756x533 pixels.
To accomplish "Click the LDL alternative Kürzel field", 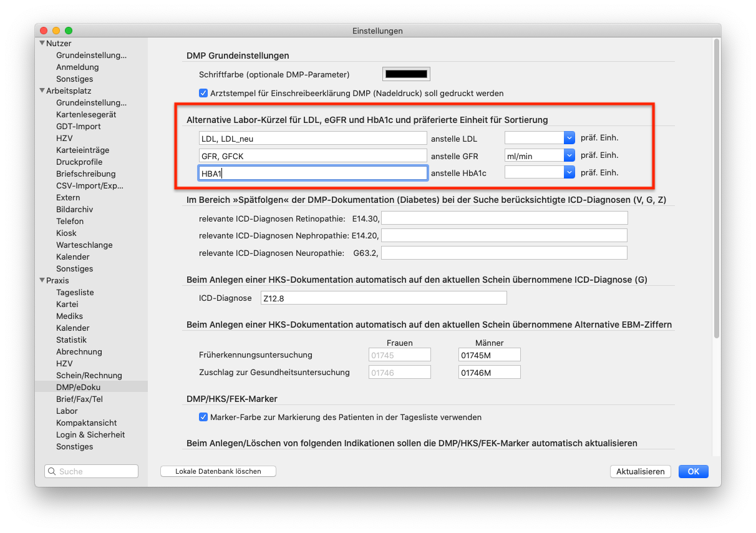I will (x=313, y=138).
